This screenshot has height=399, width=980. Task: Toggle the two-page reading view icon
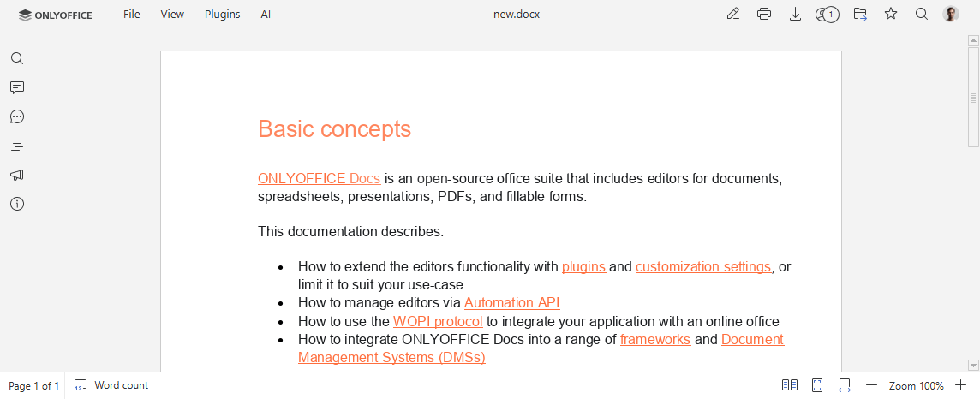point(789,385)
